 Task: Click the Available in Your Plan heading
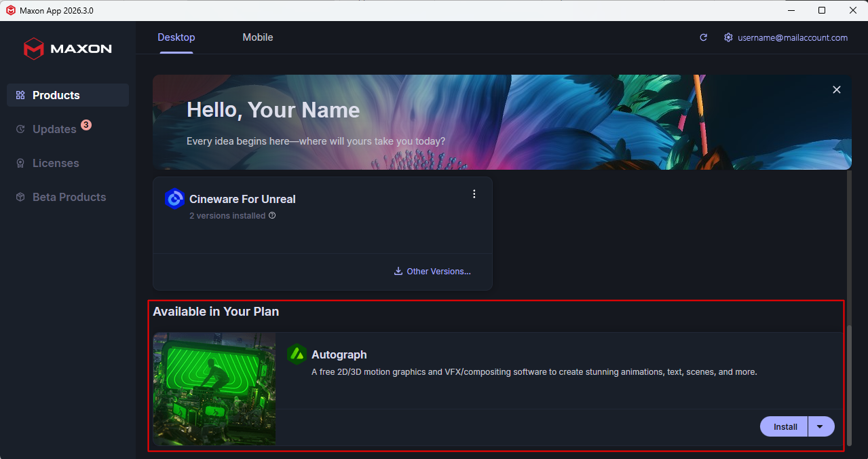click(216, 312)
